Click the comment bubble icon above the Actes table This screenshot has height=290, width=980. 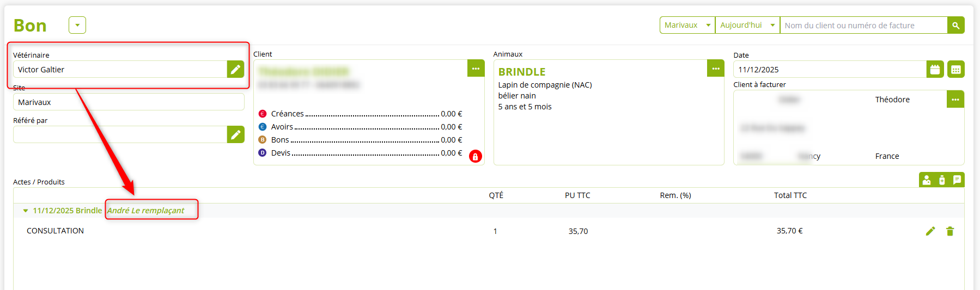point(957,180)
